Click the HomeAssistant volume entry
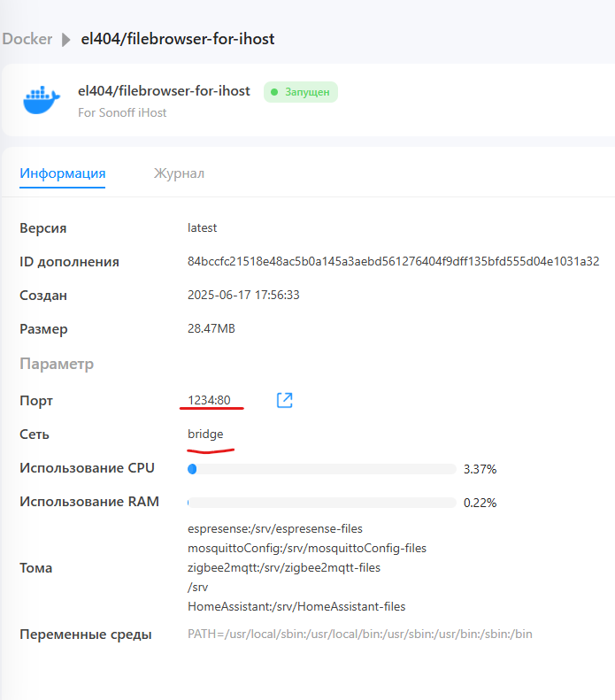This screenshot has width=615, height=700. [296, 606]
